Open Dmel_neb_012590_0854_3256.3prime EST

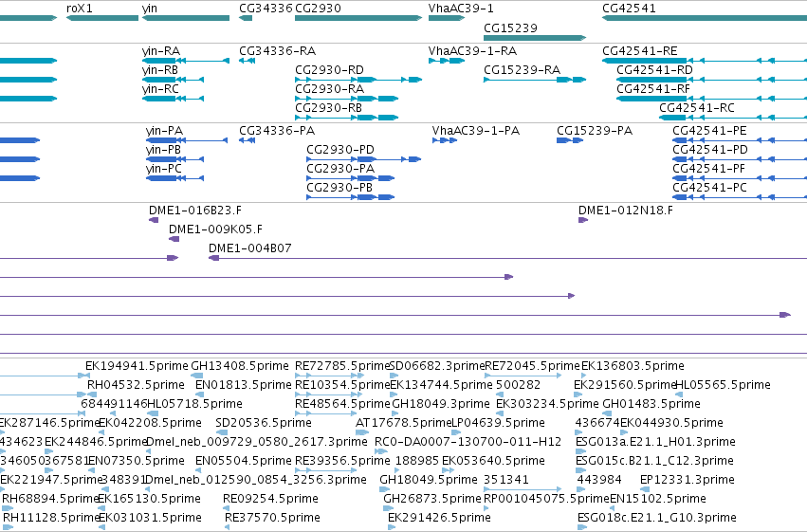click(x=256, y=480)
